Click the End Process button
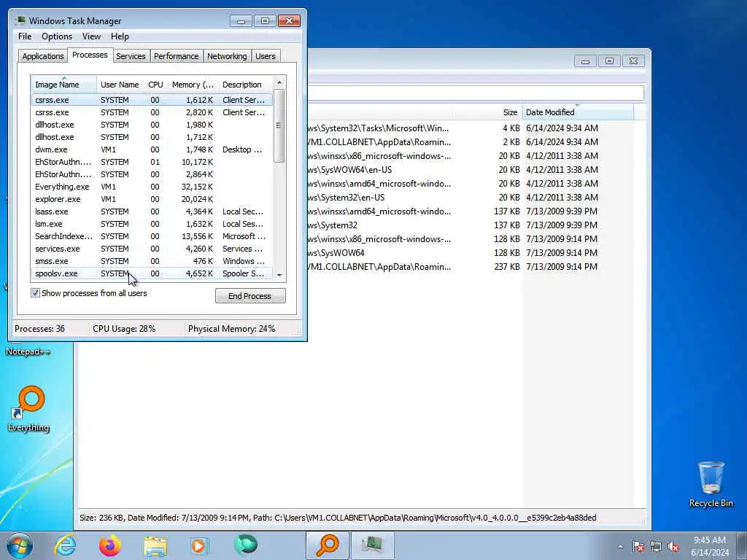The image size is (747, 560). click(x=250, y=296)
